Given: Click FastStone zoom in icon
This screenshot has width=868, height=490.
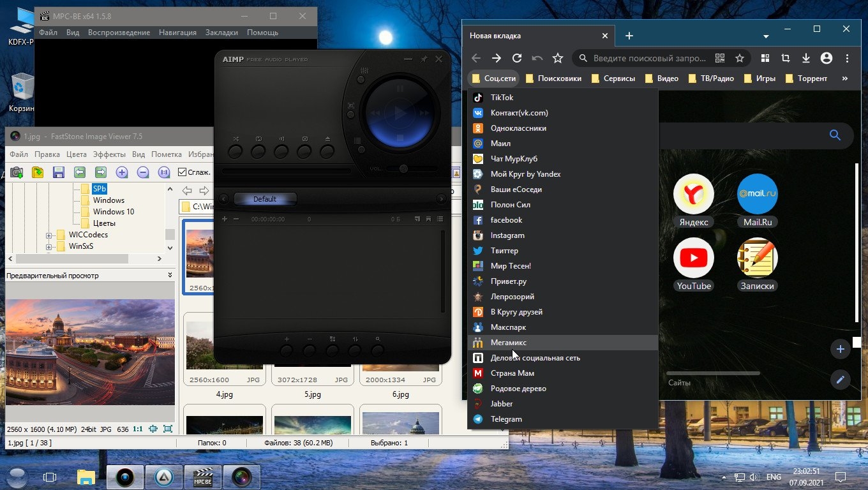Looking at the screenshot, I should (122, 172).
